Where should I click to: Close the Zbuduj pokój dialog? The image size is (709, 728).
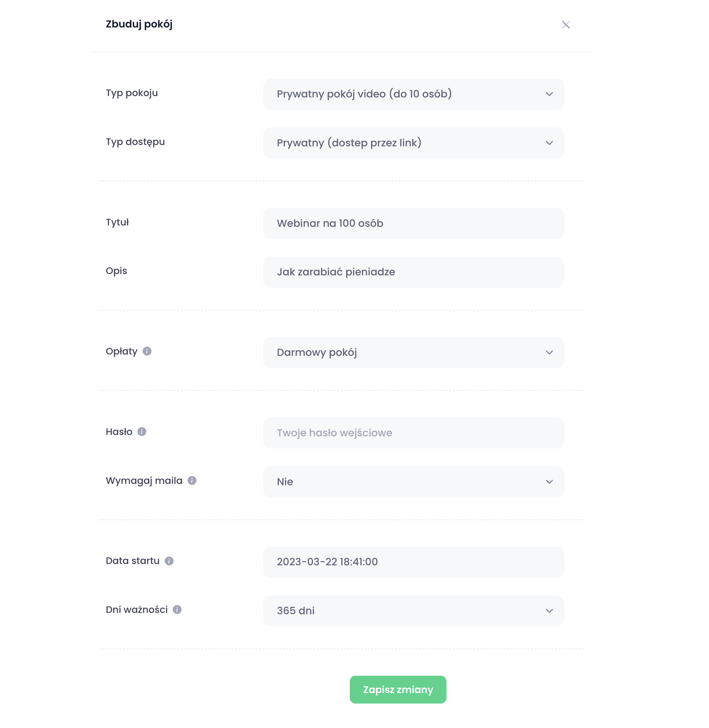point(566,24)
